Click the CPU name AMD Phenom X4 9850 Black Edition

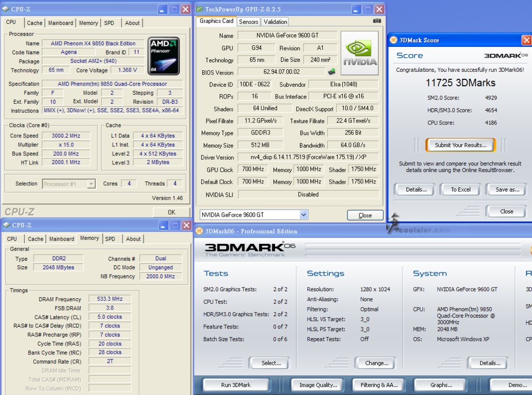[93, 44]
